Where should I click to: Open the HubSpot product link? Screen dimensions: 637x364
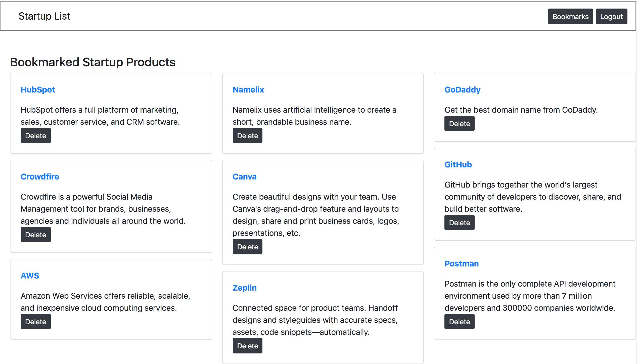[x=38, y=89]
